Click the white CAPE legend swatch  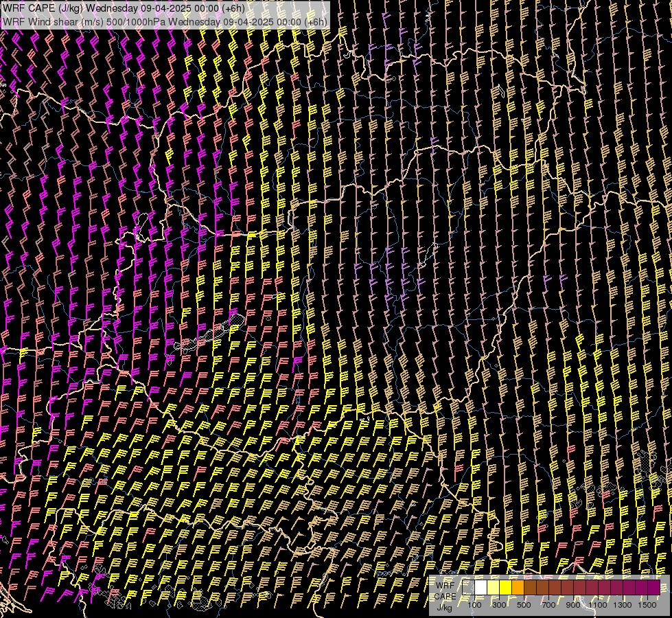(481, 588)
